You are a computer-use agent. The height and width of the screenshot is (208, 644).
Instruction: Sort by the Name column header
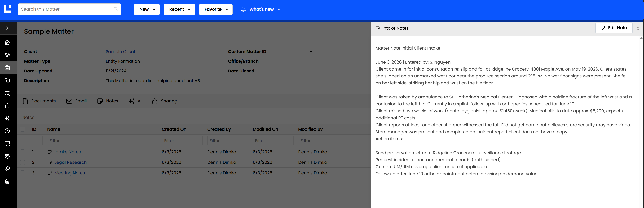54,129
